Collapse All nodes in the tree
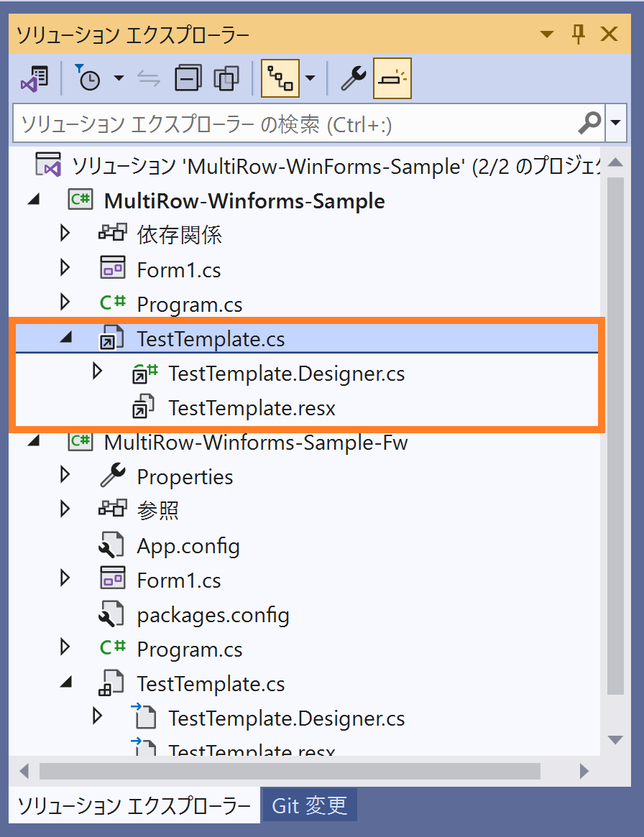The width and height of the screenshot is (644, 837). pos(188,78)
